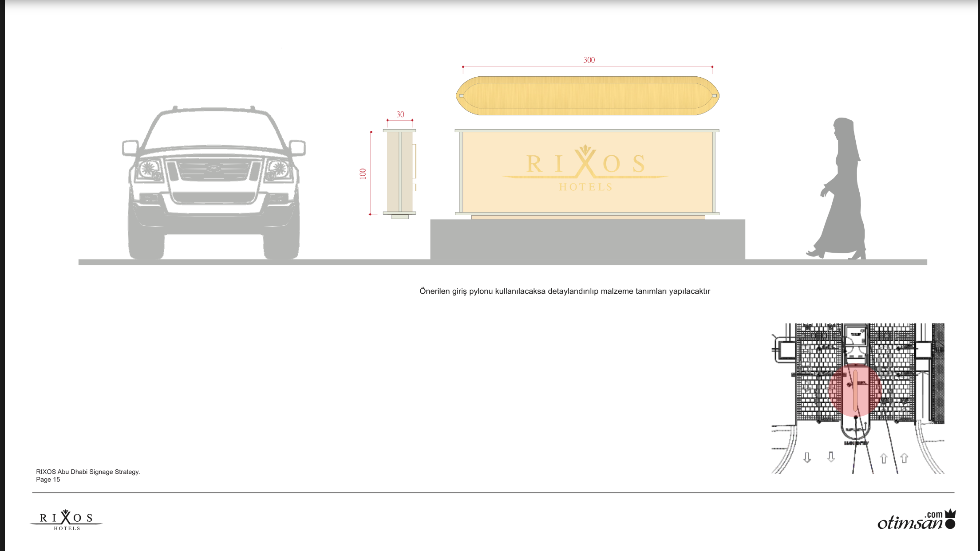Click the 'Page 15' footer text
Viewport: 980px width, 551px height.
[x=48, y=480]
